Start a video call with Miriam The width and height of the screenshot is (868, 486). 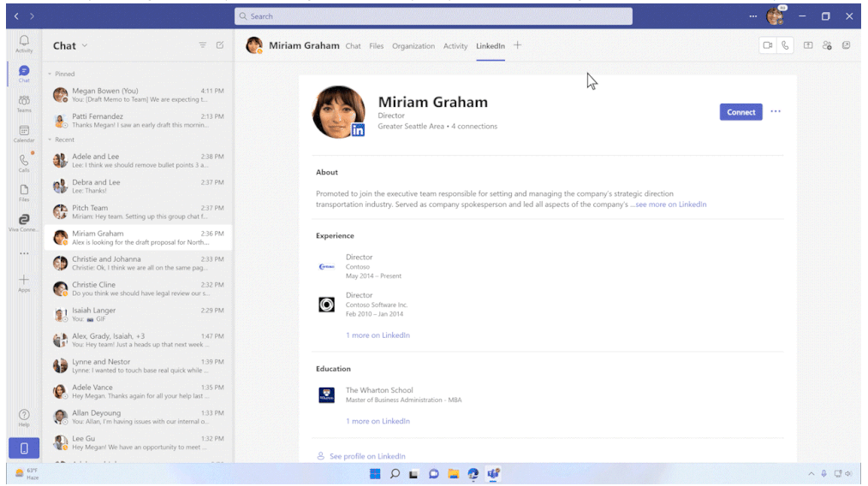(x=768, y=45)
